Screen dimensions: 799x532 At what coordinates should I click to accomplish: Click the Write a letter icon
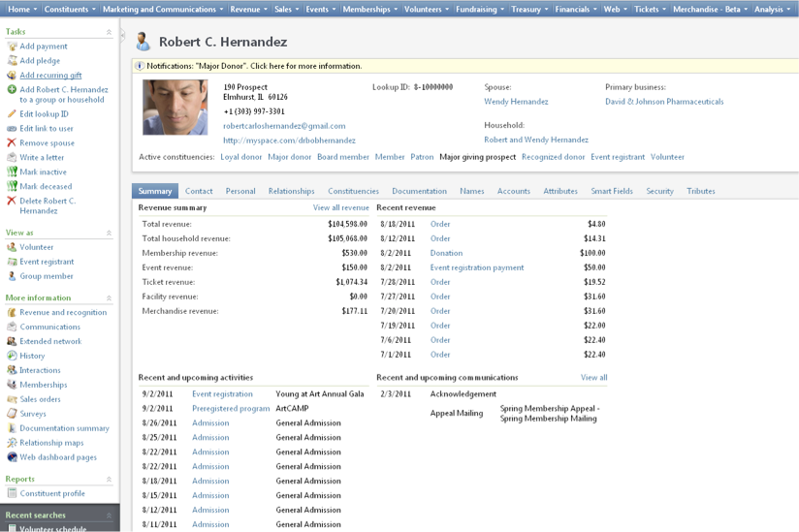point(12,157)
